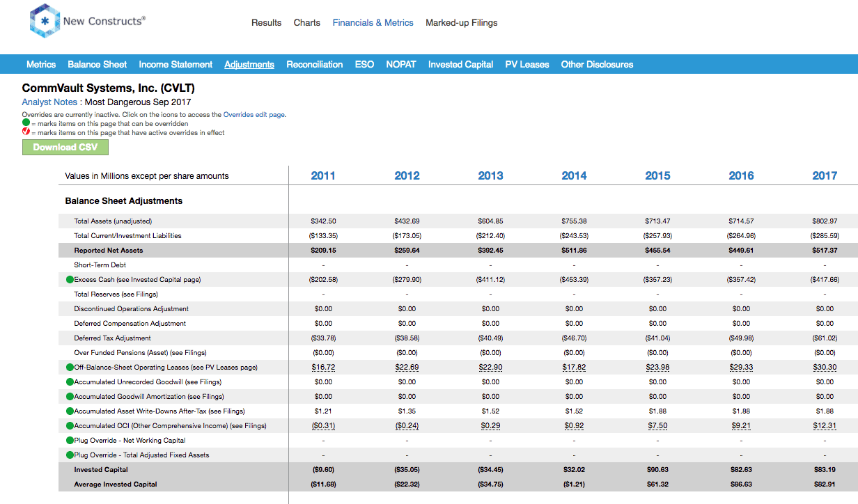This screenshot has height=504, width=858.
Task: Click the 2012 column header
Action: [x=407, y=176]
